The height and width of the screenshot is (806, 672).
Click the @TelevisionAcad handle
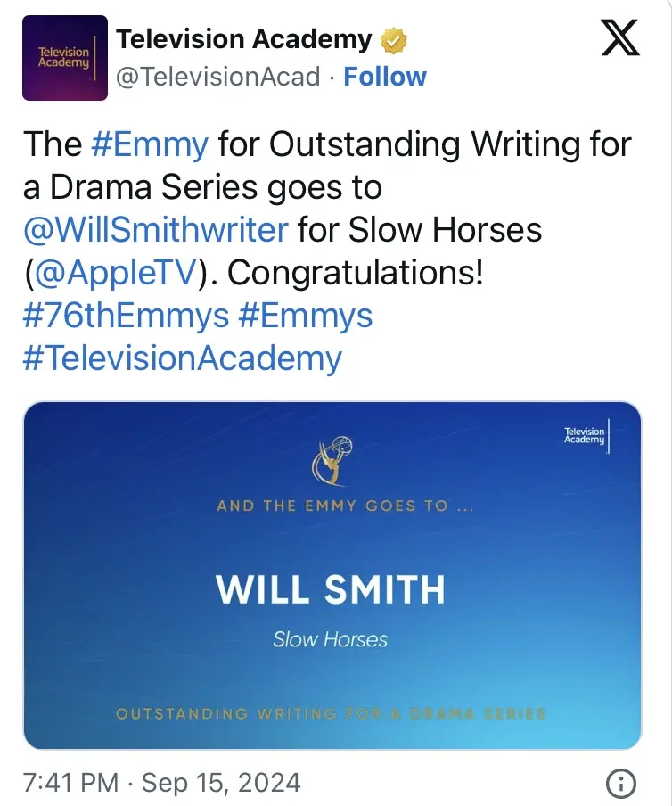pyautogui.click(x=218, y=77)
